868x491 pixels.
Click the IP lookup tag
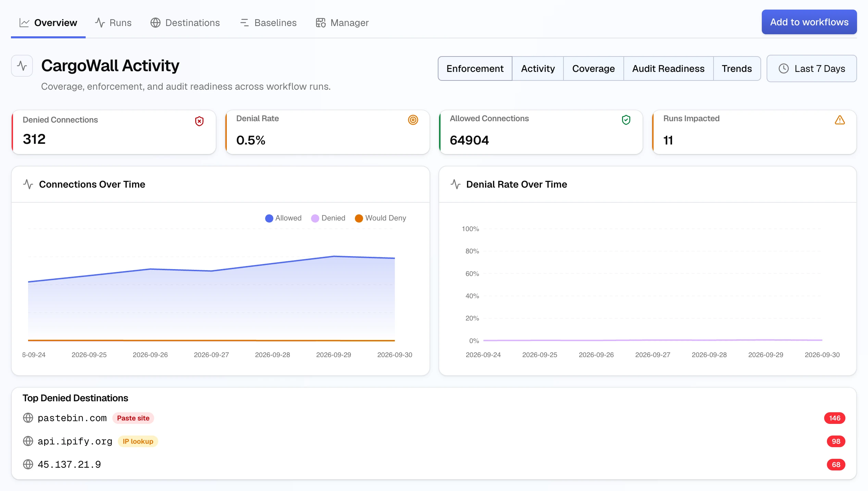tap(138, 441)
